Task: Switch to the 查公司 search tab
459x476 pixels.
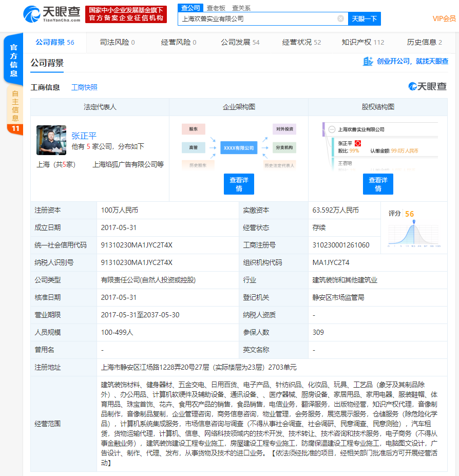Action: point(190,8)
